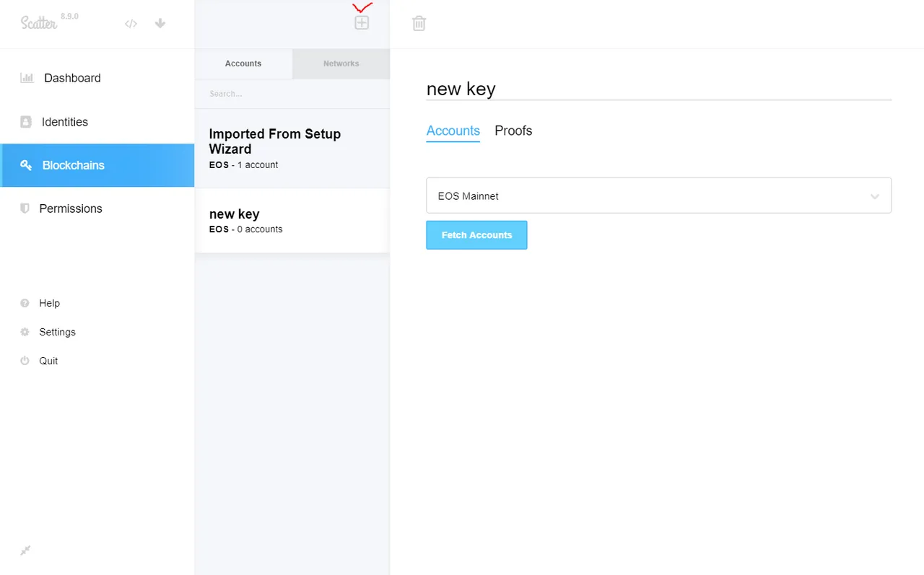Click 'EOS - 1 account' text
This screenshot has height=575, width=924.
243,164
